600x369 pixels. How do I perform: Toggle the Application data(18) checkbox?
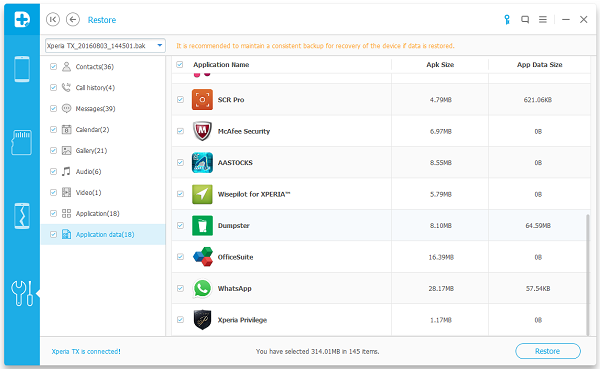click(54, 234)
